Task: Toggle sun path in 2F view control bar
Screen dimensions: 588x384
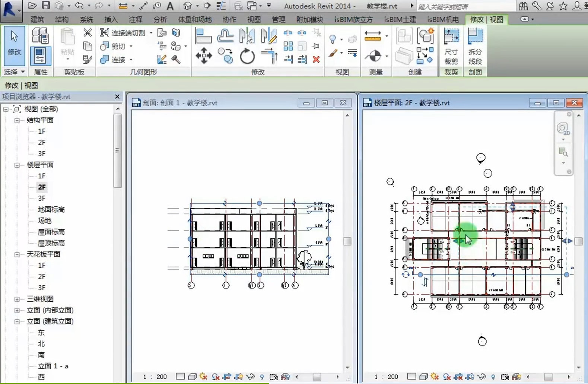Action: coord(435,377)
